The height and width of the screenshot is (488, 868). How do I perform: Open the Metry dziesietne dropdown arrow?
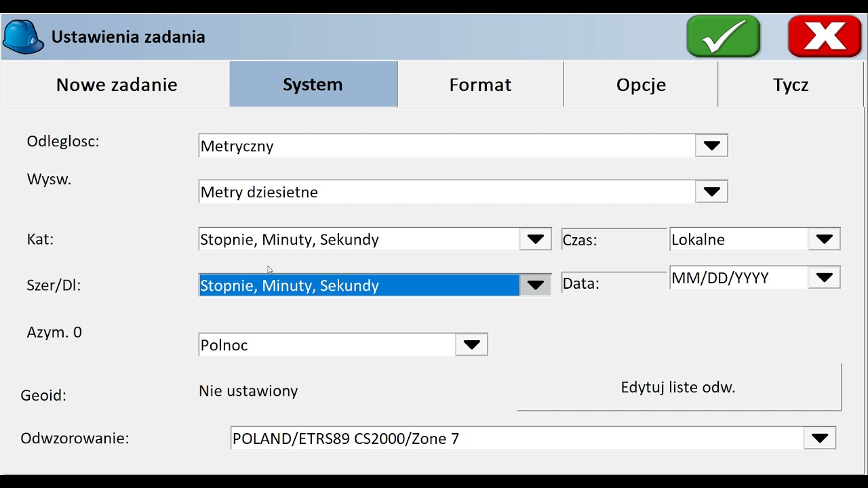pos(711,192)
